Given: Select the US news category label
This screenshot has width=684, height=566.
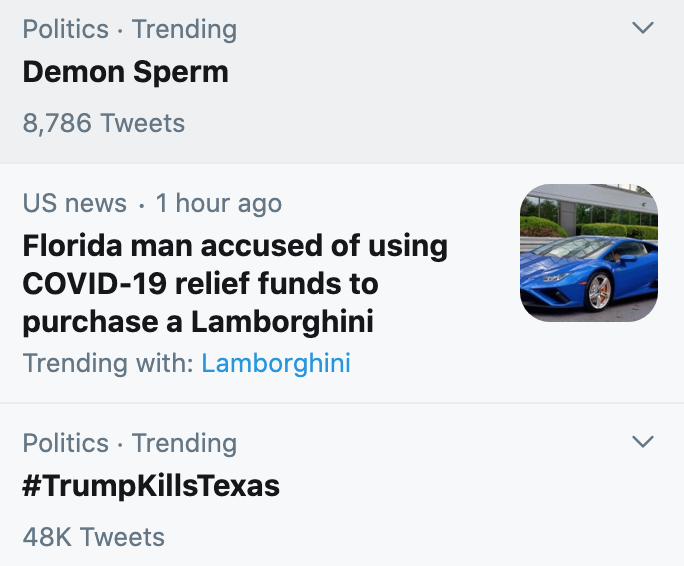Looking at the screenshot, I should point(75,203).
